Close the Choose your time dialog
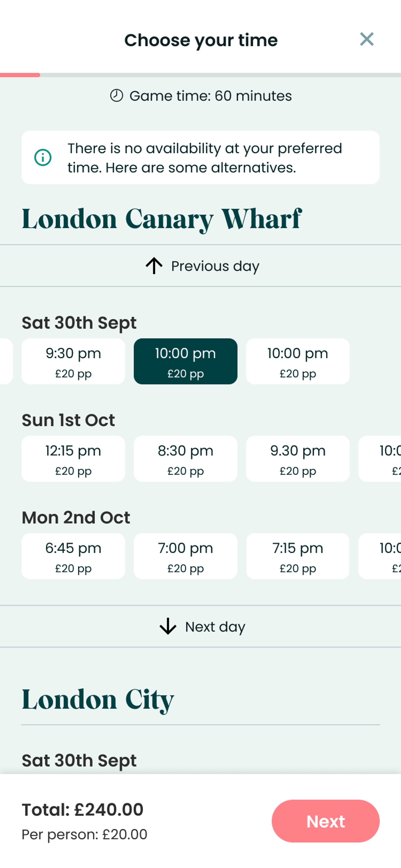Viewport: 401px width, 868px height. pyautogui.click(x=366, y=40)
